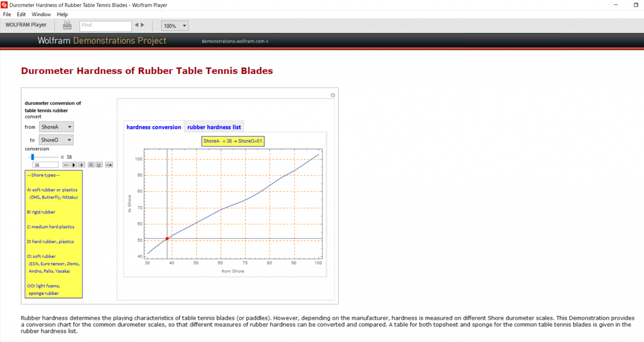644x342 pixels.
Task: Collapse the conversion slider controls toggle
Action: pyautogui.click(x=62, y=157)
